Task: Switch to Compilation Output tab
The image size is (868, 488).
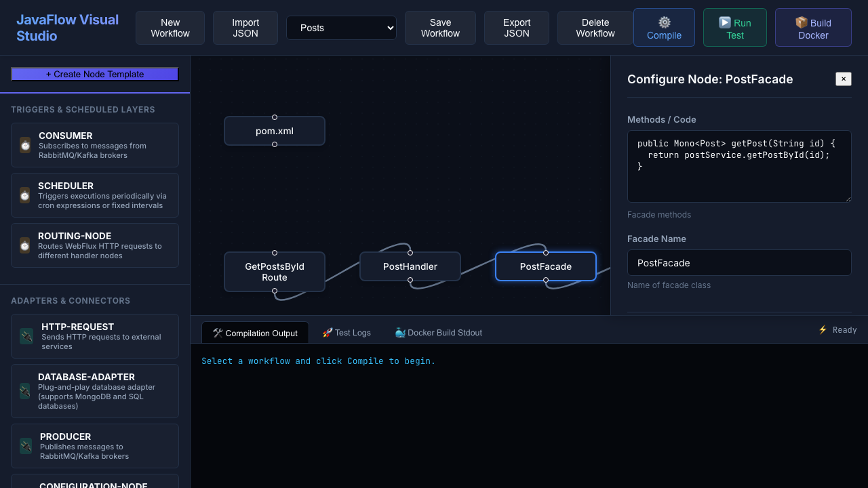Action: 255,333
